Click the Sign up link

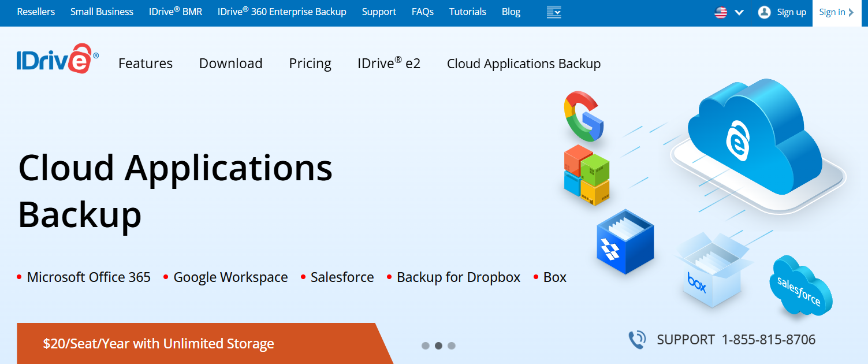point(791,12)
